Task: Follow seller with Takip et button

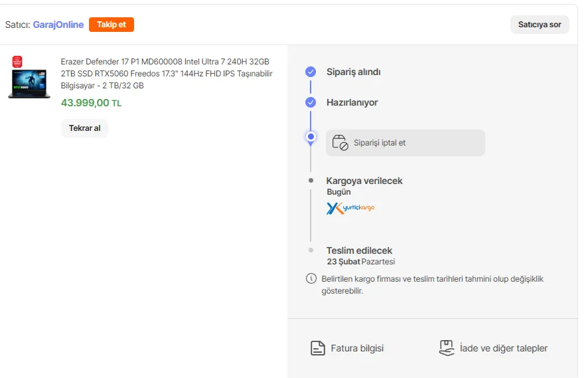Action: click(x=111, y=25)
